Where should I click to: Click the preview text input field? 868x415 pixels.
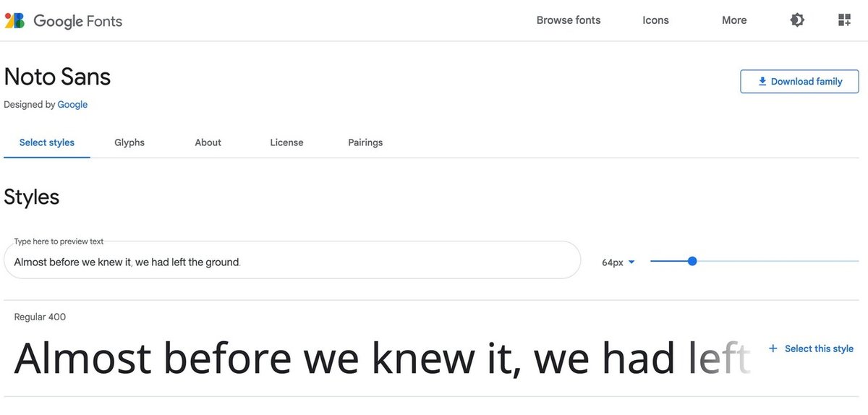pos(289,262)
